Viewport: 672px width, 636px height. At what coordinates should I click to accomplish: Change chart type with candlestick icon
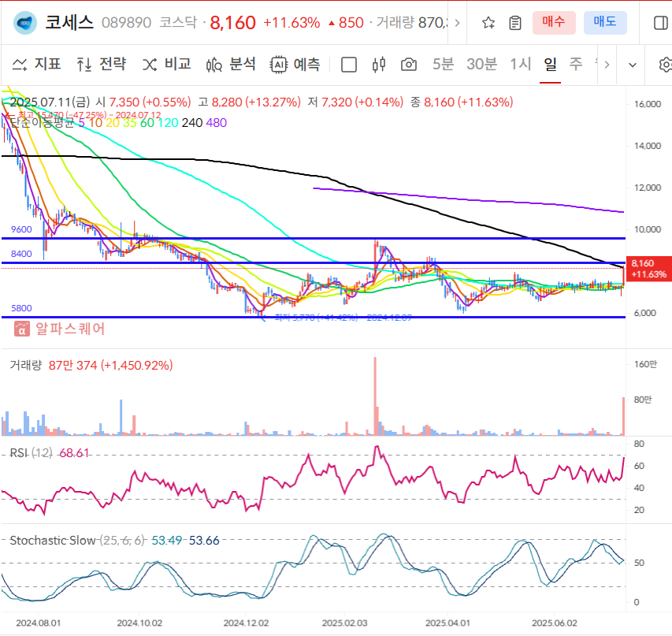point(379,65)
